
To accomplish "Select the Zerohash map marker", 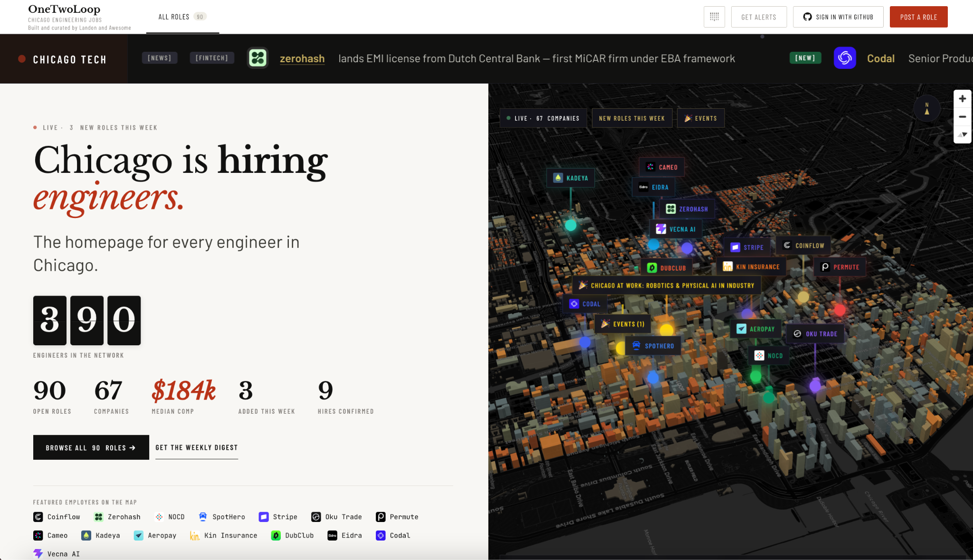I will pos(687,209).
